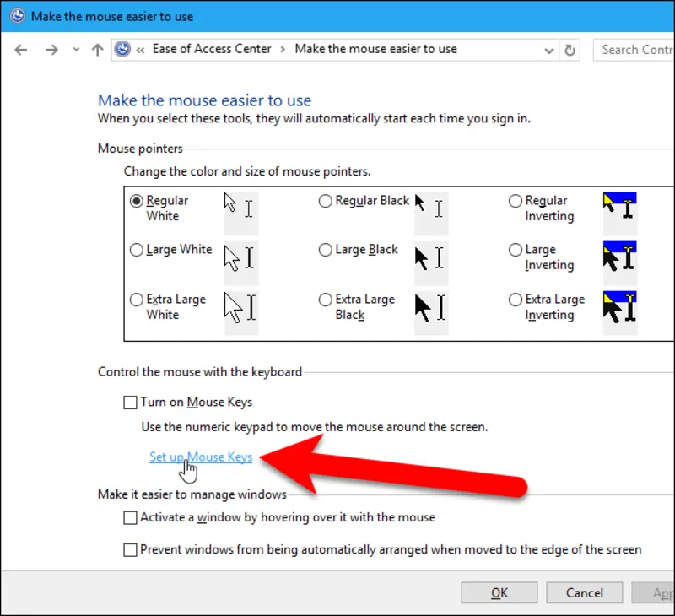The image size is (675, 616).
Task: Click the Extra Large Black pointer preview
Action: (431, 313)
